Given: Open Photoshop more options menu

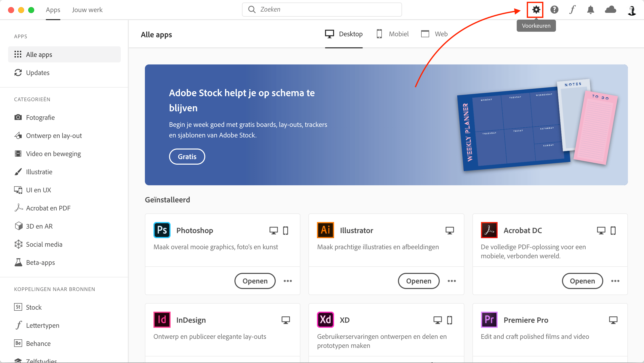Looking at the screenshot, I should tap(288, 281).
